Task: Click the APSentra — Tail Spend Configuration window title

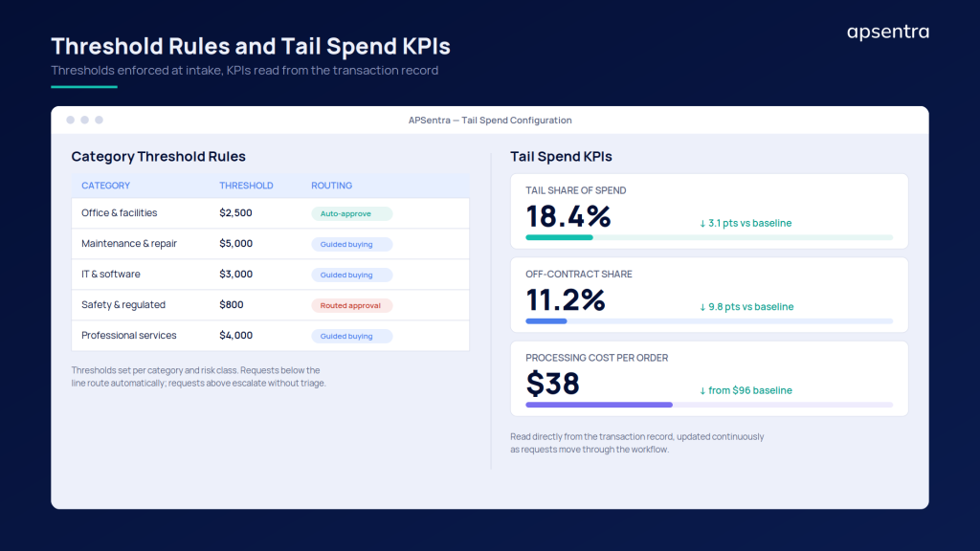Action: (x=490, y=120)
